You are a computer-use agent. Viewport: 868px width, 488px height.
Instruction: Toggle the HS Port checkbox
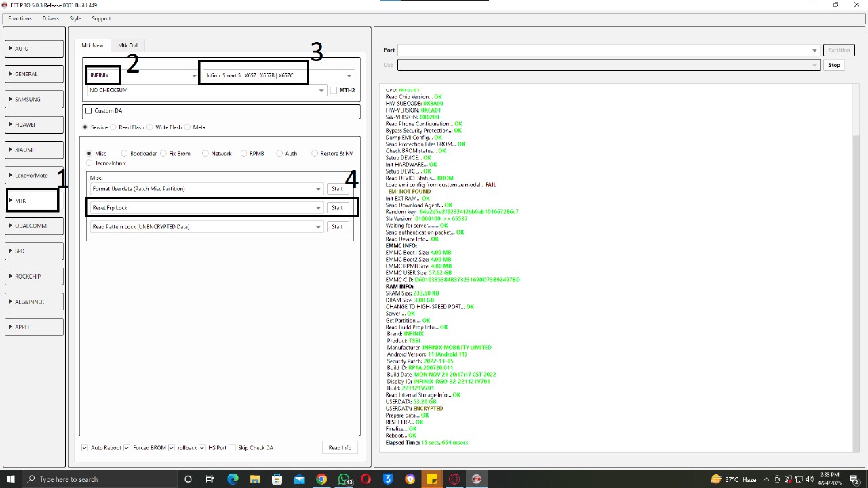pyautogui.click(x=202, y=448)
